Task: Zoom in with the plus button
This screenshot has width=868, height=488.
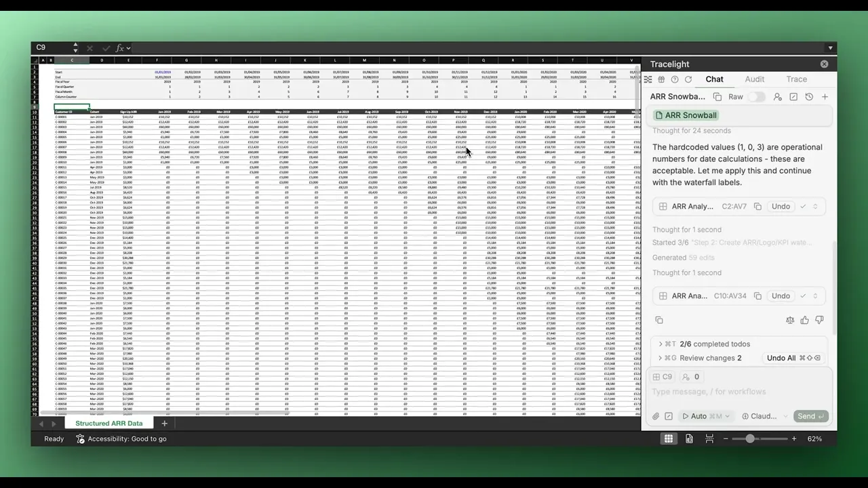Action: [794, 439]
